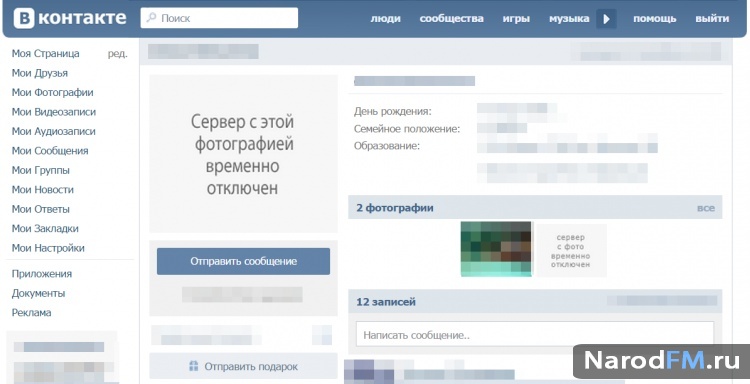
Task: Open Мои Ответы
Action: click(x=41, y=209)
